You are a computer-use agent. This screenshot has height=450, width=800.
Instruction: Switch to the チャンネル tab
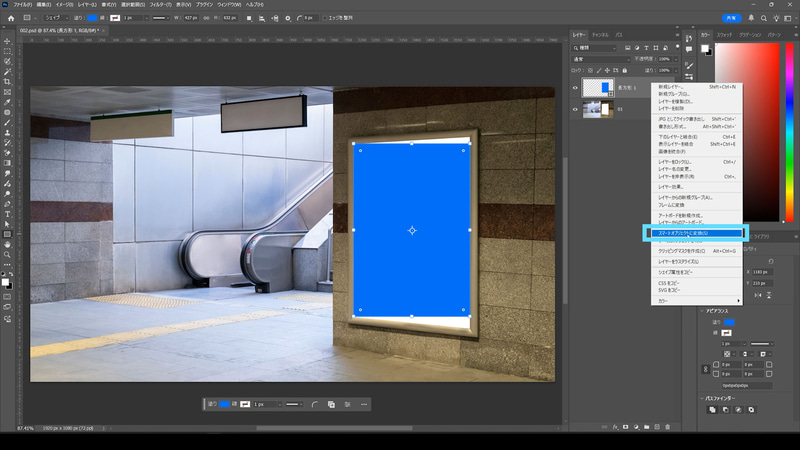pos(601,34)
